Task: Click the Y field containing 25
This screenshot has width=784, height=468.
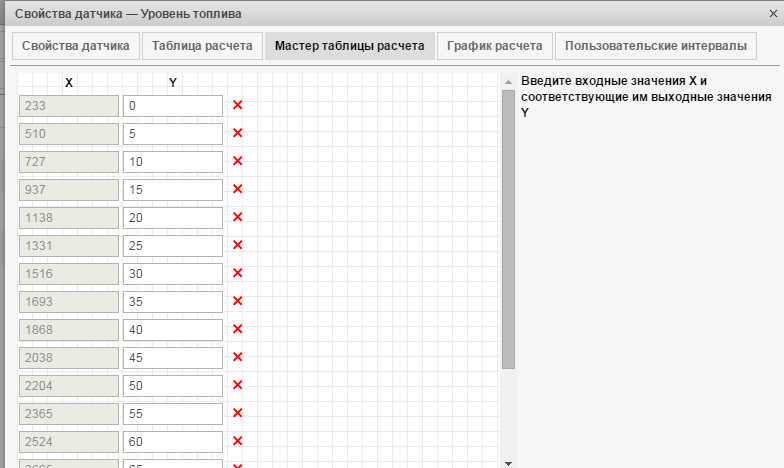Action: click(x=172, y=245)
